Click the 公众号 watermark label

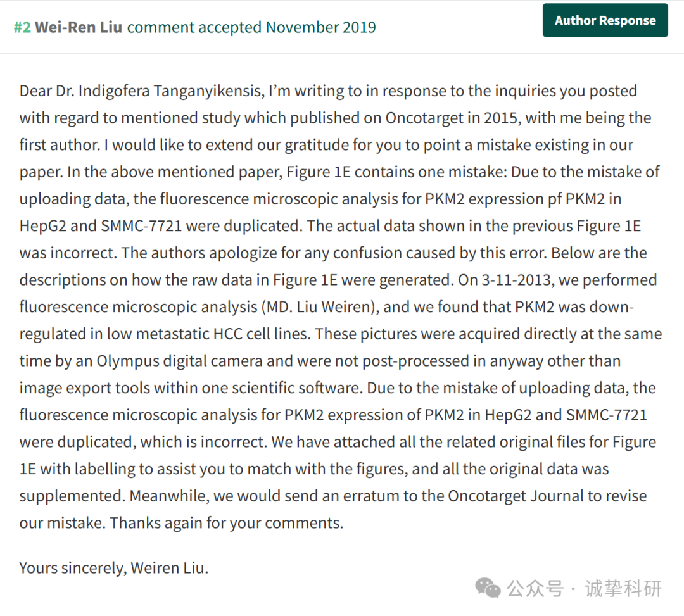click(x=535, y=589)
